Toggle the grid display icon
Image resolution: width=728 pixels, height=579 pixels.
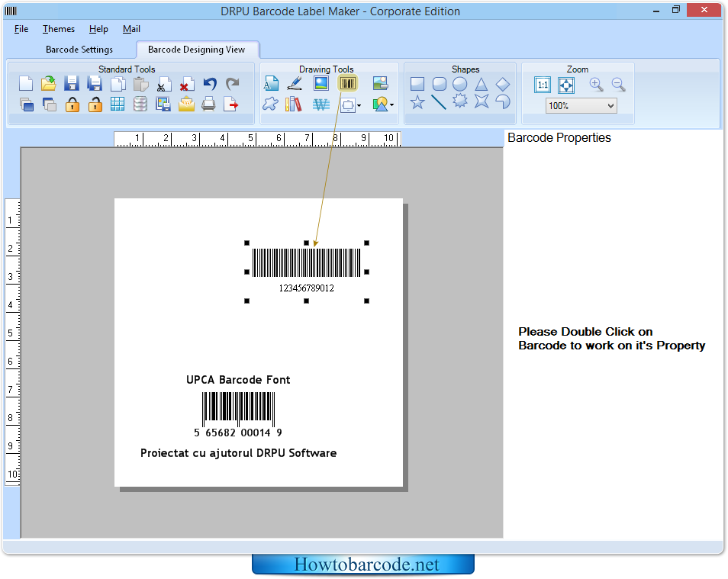click(118, 104)
